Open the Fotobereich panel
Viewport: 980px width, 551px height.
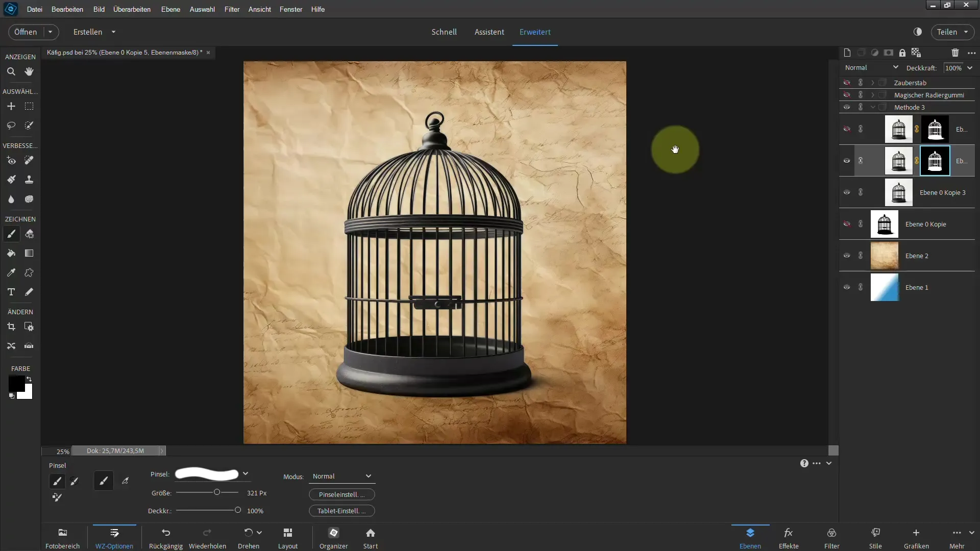pos(63,538)
